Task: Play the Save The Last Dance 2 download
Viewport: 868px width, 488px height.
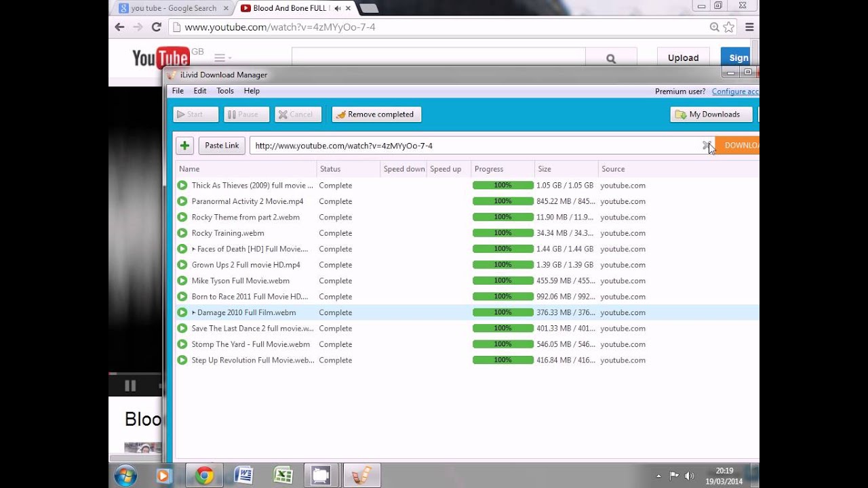Action: coord(182,328)
